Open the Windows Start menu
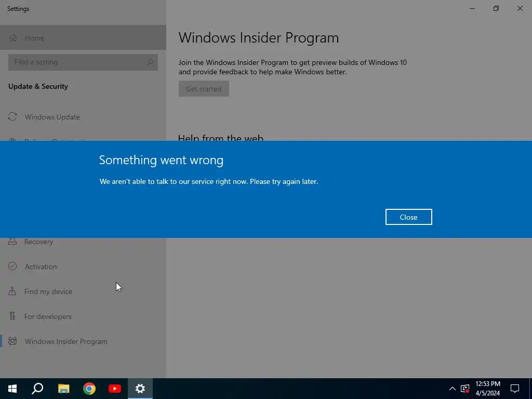Screen dimensions: 532x399 (x=12, y=389)
